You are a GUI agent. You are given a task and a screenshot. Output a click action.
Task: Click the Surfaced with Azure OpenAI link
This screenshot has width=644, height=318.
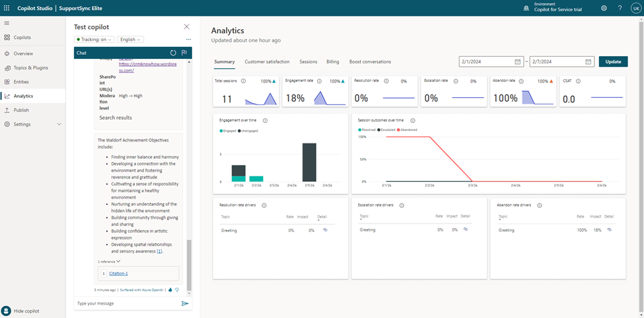142,290
